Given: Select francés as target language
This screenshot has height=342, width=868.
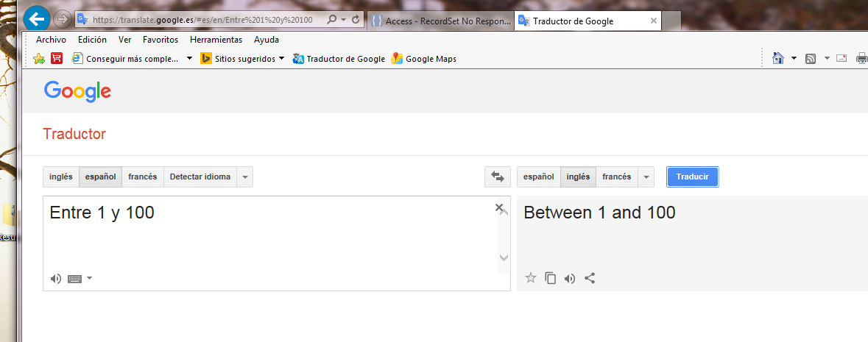Looking at the screenshot, I should coord(617,177).
